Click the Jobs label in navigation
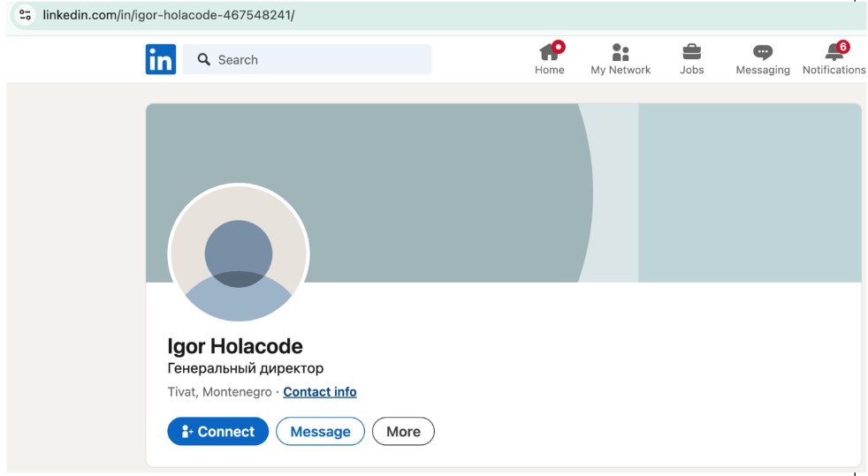The width and height of the screenshot is (868, 476). [691, 71]
